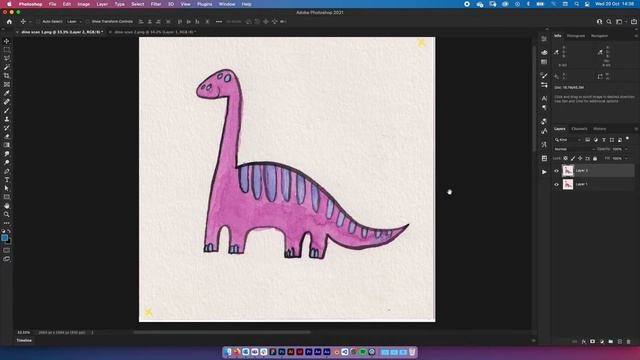Switch to the History tab

(600, 129)
